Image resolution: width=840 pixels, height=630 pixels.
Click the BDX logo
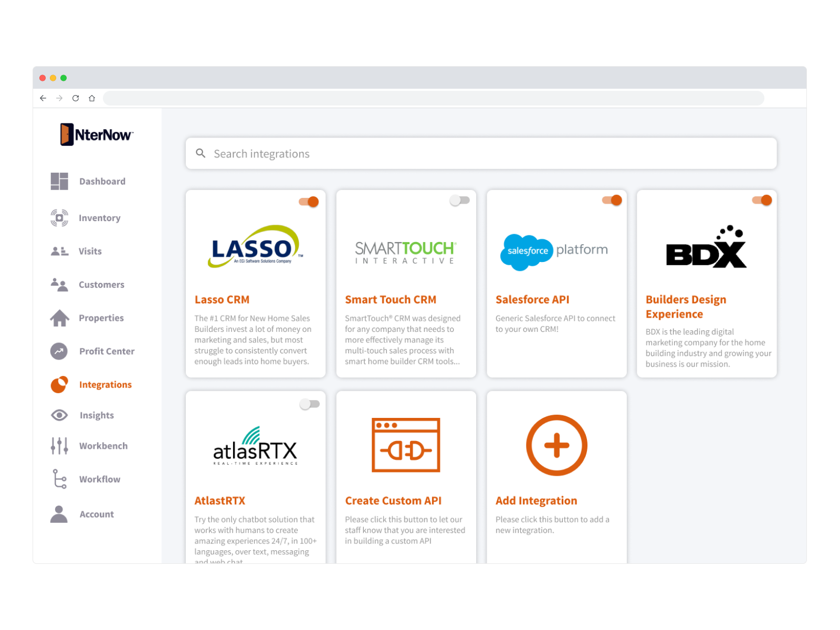707,247
